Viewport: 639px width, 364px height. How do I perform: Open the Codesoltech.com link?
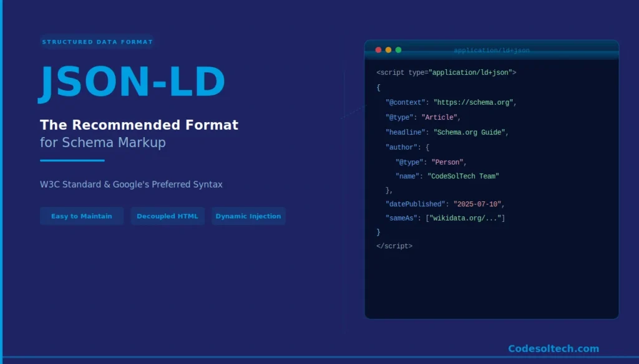pyautogui.click(x=552, y=348)
